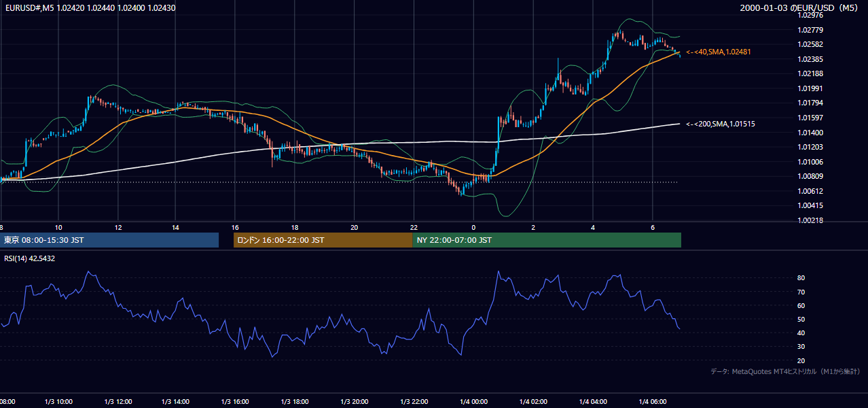This screenshot has height=408, width=868.
Task: Click the bottom axis label '1/3 10:00'
Action: (58, 402)
